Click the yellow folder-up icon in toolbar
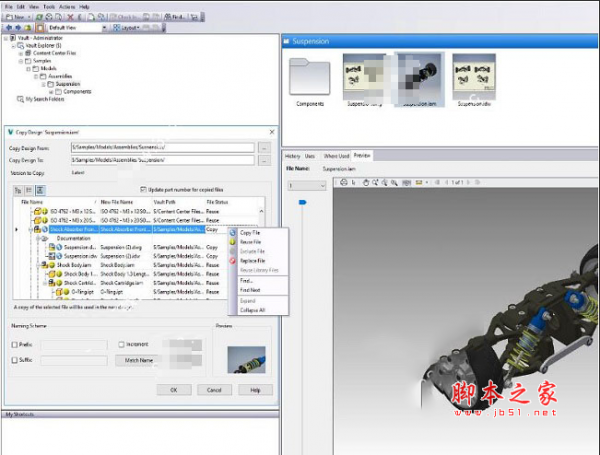The height and width of the screenshot is (455, 600). [28, 28]
